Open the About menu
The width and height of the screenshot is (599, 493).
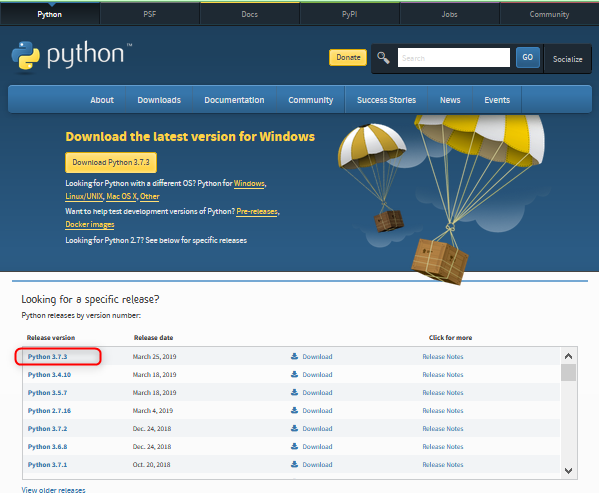(x=102, y=100)
